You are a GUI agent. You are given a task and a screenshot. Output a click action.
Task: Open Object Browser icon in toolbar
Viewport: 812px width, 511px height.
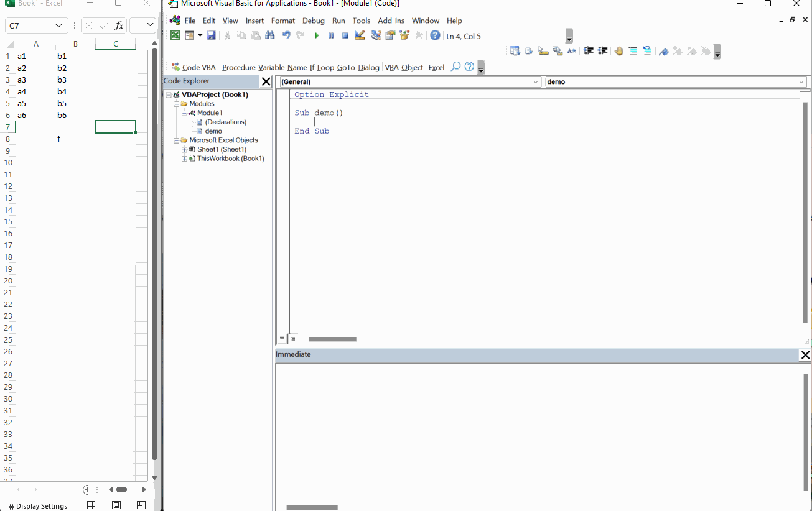click(404, 35)
